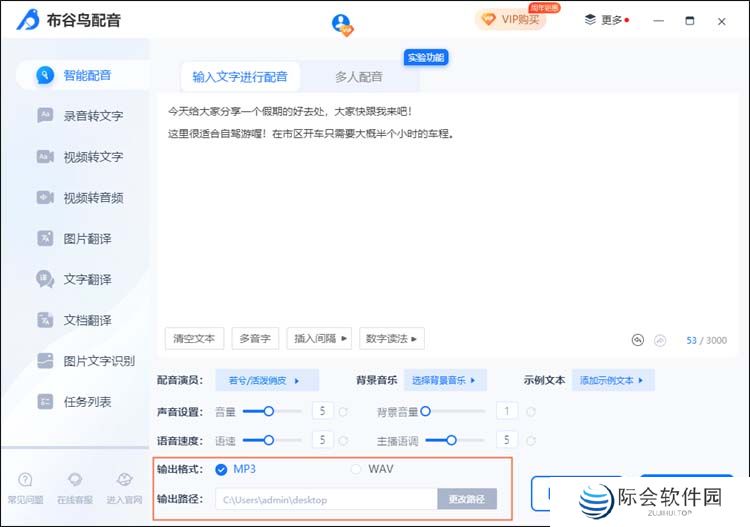Open the 图片翻译 sidebar icon
Viewport: 750px width, 527px height.
click(45, 238)
